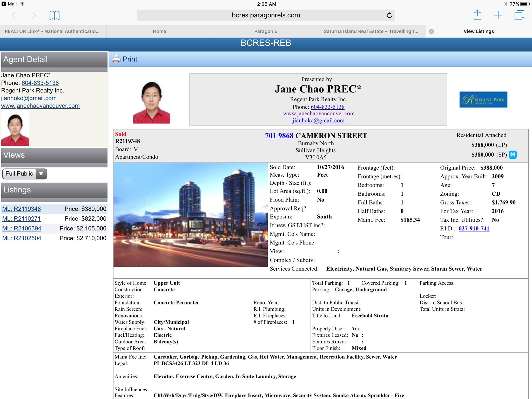
Task: Close the View Listings tab
Action: point(431,31)
